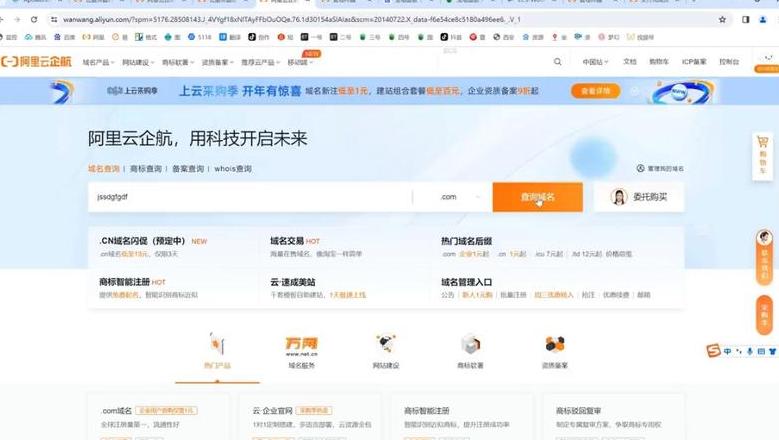Click the manage my domains icon link

(x=660, y=169)
